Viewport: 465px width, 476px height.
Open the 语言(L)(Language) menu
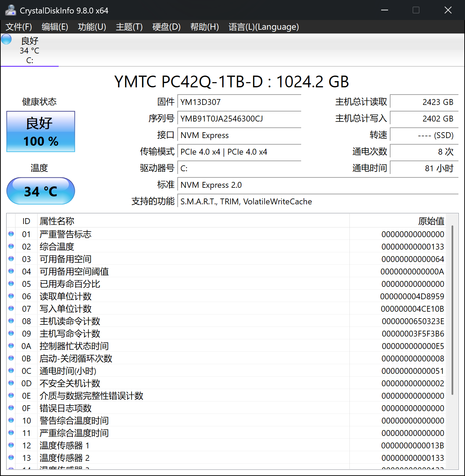coord(264,27)
